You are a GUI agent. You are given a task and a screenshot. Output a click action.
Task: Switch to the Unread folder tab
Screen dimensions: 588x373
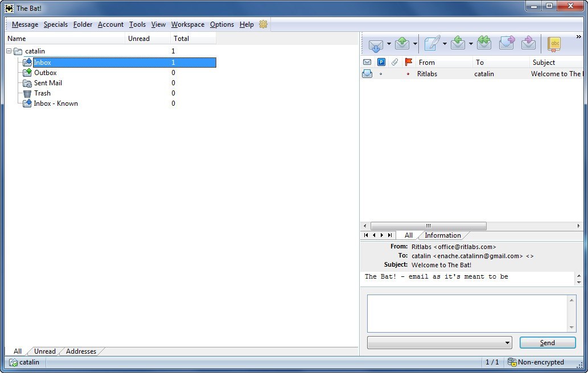(44, 351)
